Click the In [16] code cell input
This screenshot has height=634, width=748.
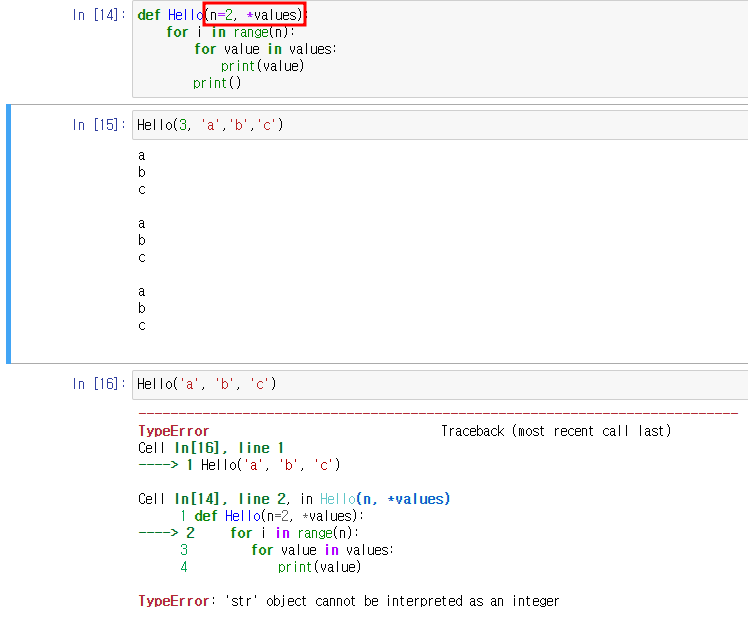(x=440, y=385)
